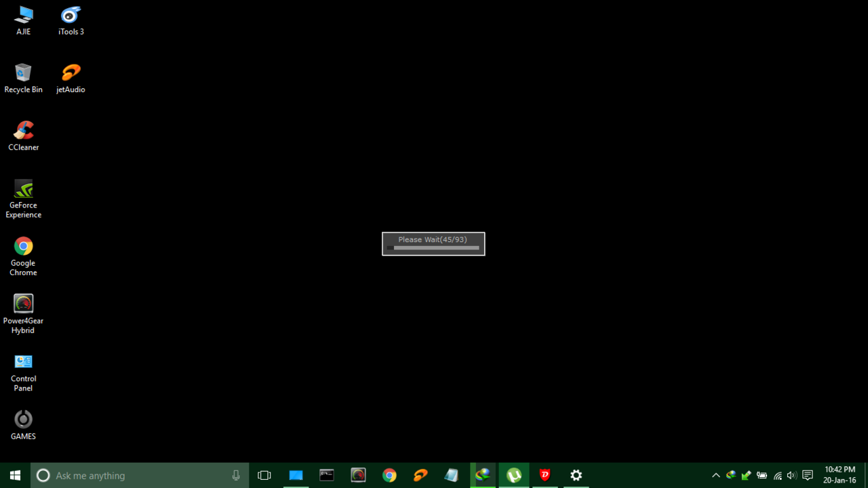Switch to the blue window taskbar app
The image size is (868, 488).
[296, 475]
